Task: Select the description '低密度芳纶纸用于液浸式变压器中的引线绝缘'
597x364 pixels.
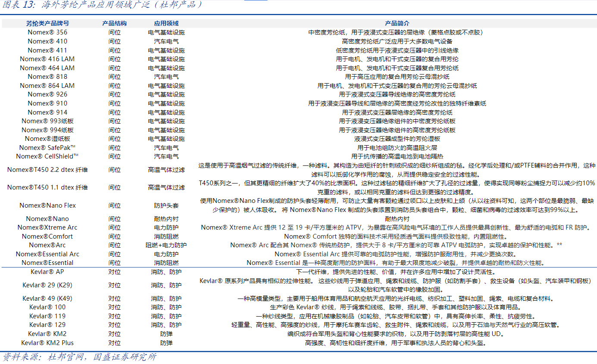Action: pyautogui.click(x=397, y=50)
